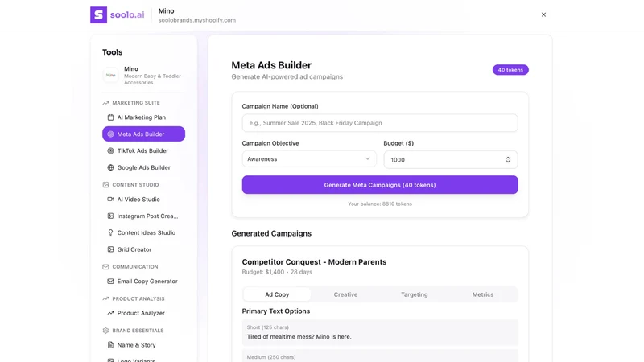This screenshot has width=644, height=362.
Task: Open Grid Creator tool
Action: [x=144, y=249]
